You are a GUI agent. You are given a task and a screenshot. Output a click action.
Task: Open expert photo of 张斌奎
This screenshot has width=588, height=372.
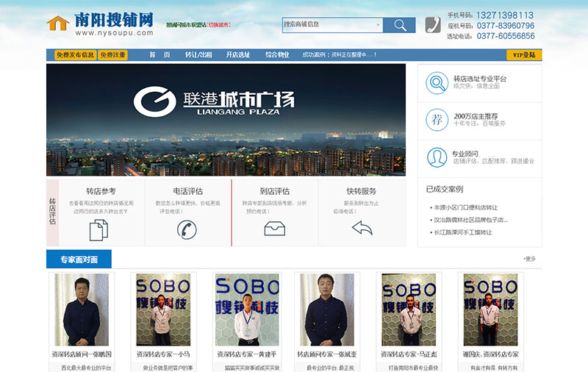click(327, 310)
